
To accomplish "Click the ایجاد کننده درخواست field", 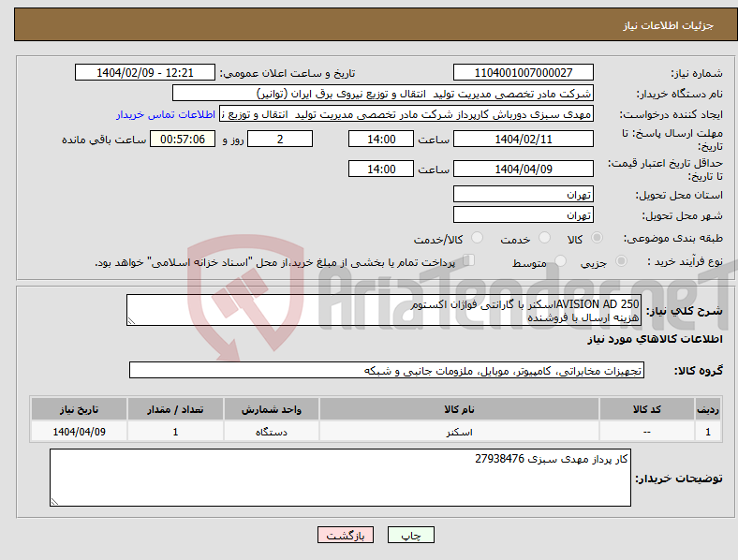I will pos(406,114).
